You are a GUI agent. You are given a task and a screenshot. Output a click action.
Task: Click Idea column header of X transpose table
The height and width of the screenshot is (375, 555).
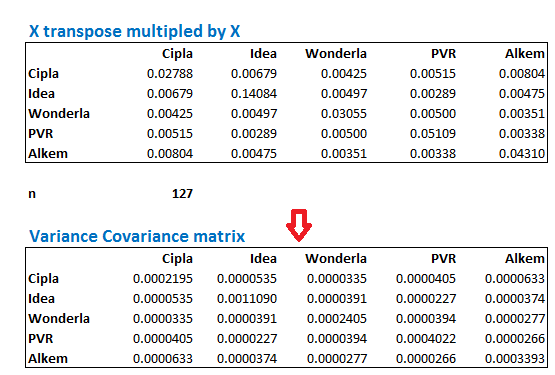(x=263, y=54)
